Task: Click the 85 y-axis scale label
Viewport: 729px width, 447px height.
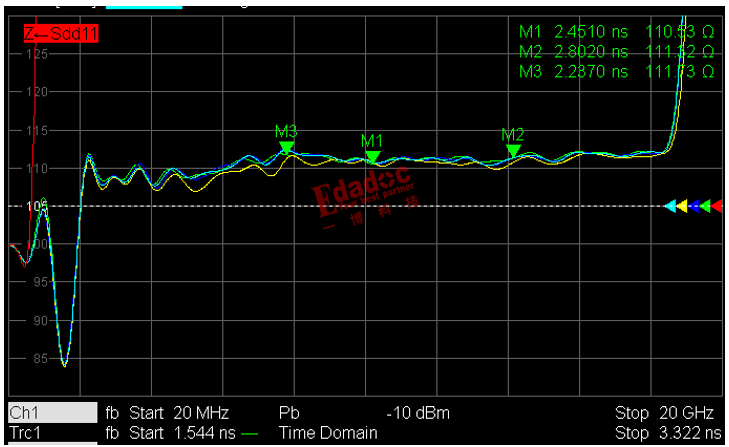Action: pyautogui.click(x=40, y=359)
